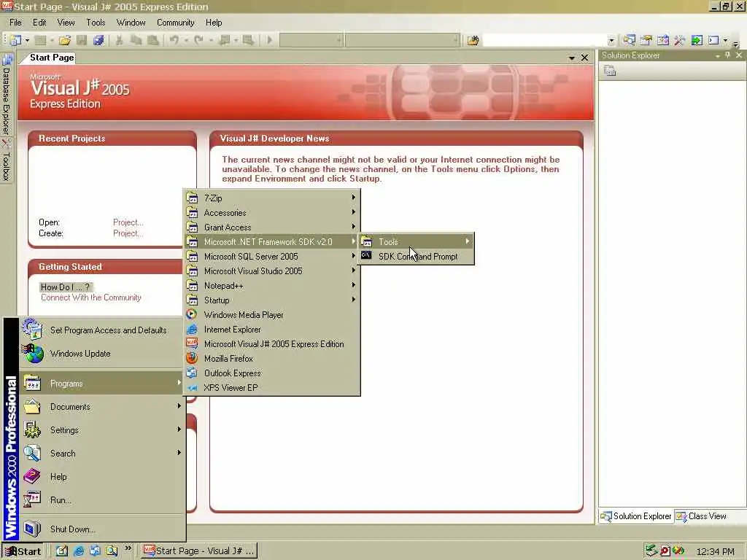Open the Help menu in menu bar
This screenshot has width=747, height=560.
pyautogui.click(x=214, y=23)
